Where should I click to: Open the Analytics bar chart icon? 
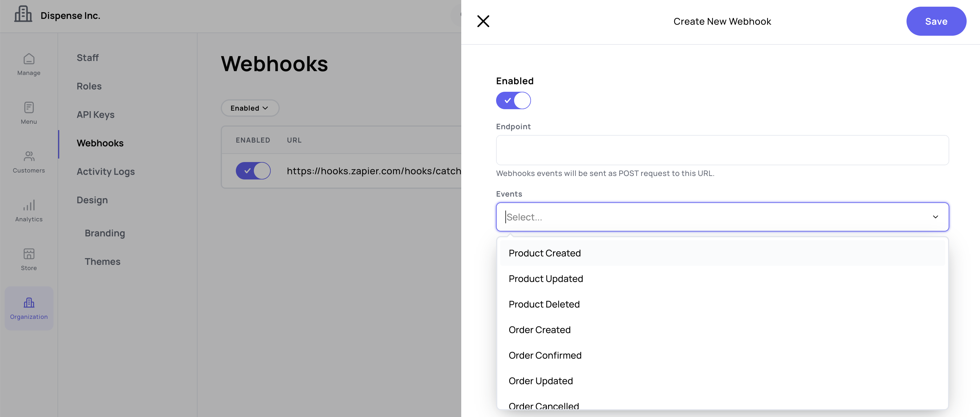coord(29,205)
